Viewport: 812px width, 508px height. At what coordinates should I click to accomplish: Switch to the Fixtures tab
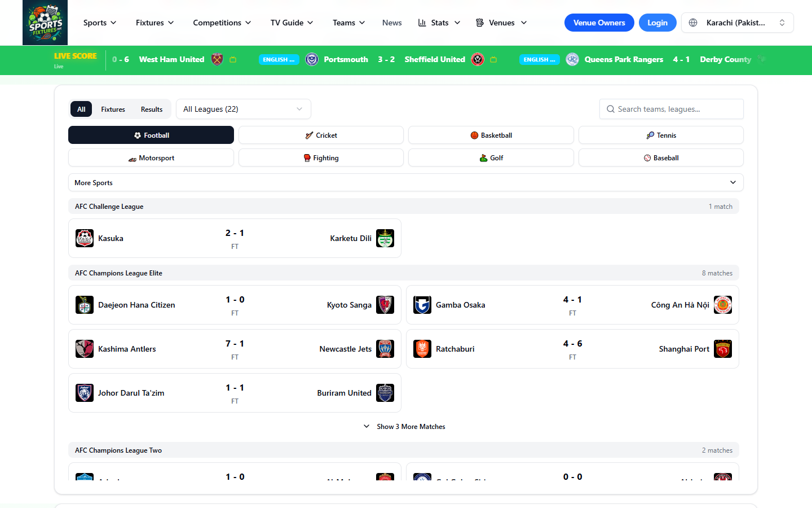coord(113,109)
